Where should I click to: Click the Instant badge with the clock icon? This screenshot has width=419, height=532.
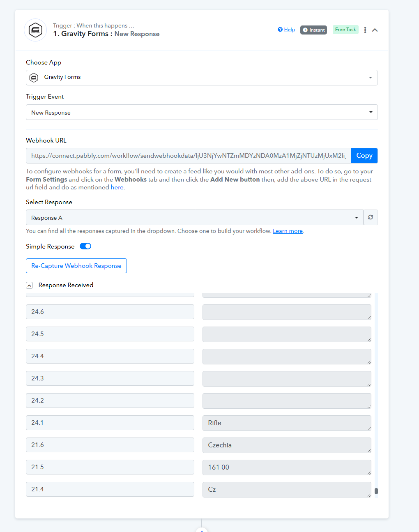click(313, 30)
